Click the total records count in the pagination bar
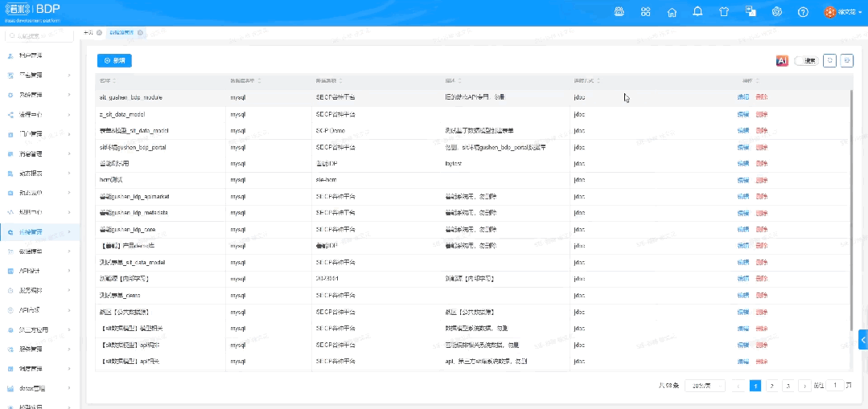This screenshot has width=868, height=409. click(668, 385)
